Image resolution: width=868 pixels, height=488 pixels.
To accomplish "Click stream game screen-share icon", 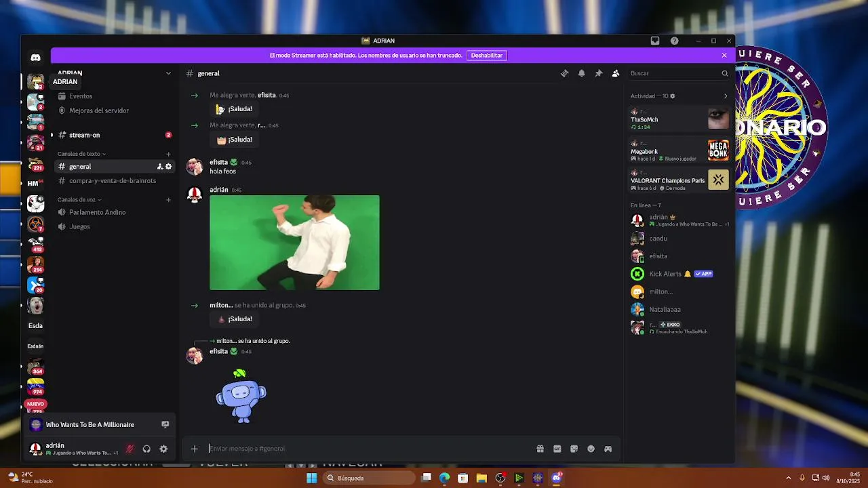I will point(165,425).
